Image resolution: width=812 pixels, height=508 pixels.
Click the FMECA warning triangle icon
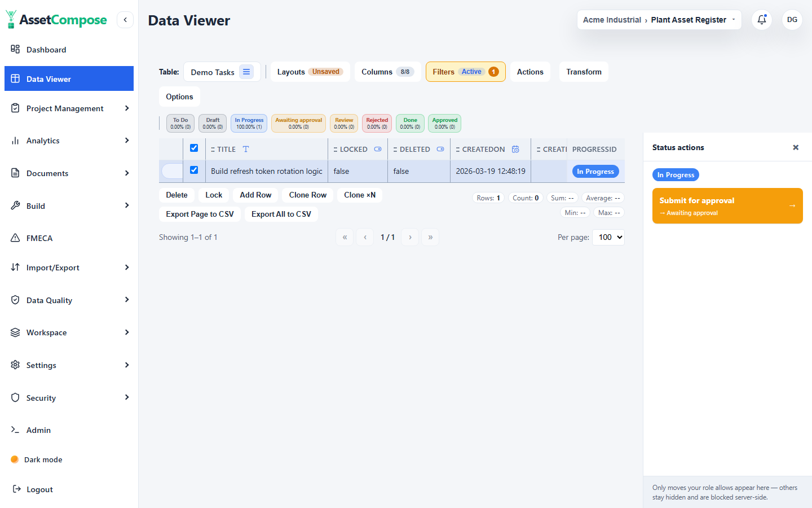coord(15,238)
